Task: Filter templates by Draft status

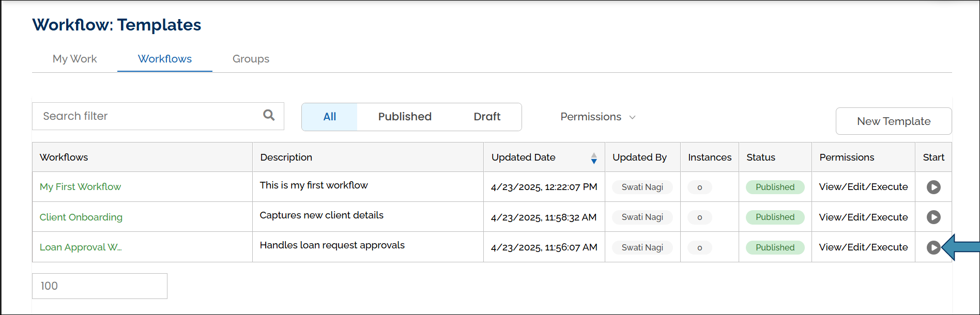Action: (487, 117)
